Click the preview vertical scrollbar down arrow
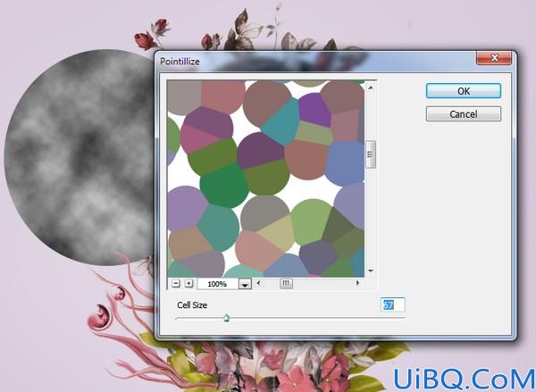This screenshot has width=536, height=392. pyautogui.click(x=371, y=271)
